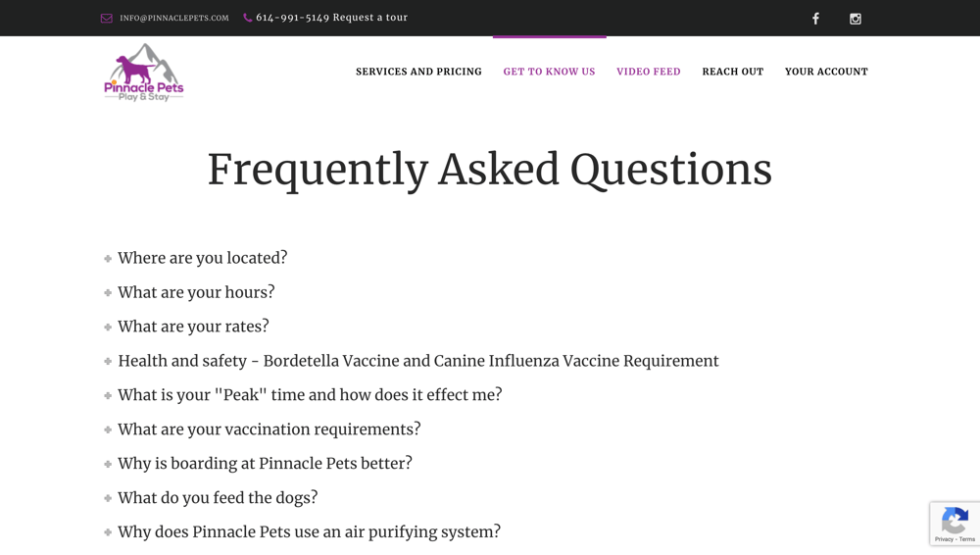Click the plus icon beside "Where are you located?"
This screenshot has width=980, height=555.
(x=108, y=259)
